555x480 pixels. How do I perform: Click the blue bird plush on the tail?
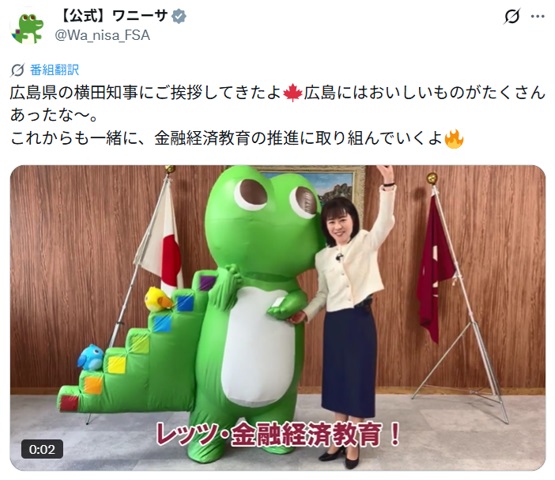91,357
